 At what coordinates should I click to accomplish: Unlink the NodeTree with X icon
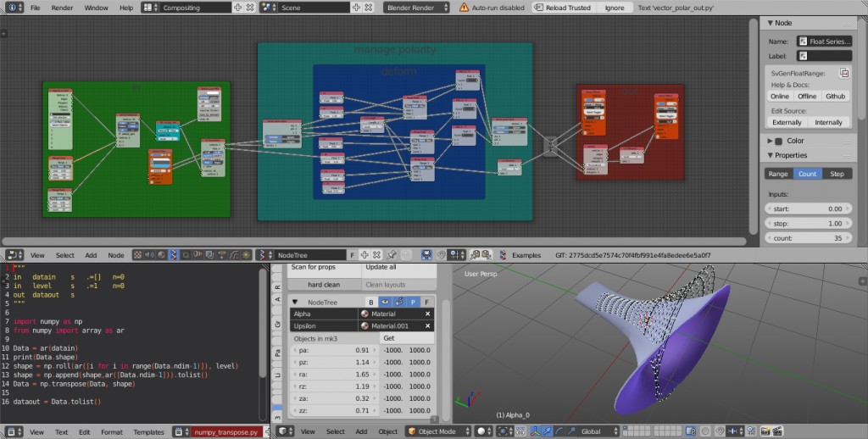pos(378,254)
